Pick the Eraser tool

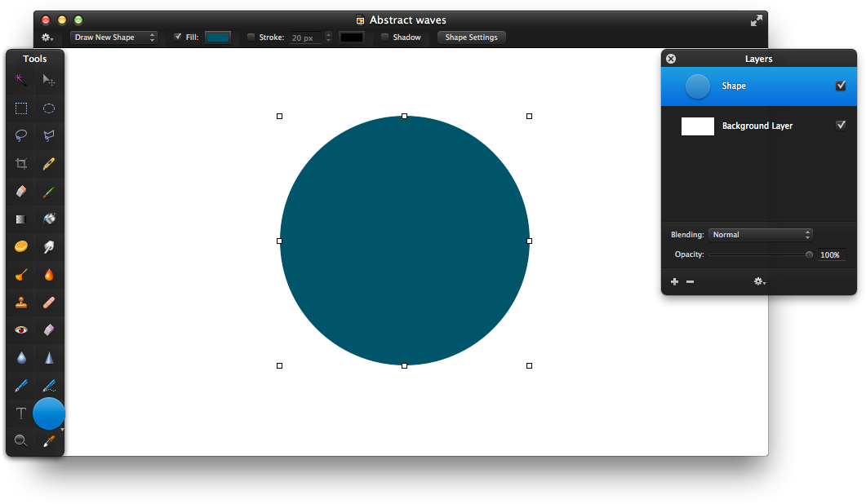[20, 191]
